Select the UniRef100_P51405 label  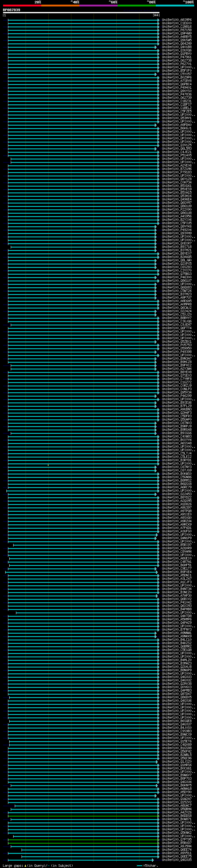coord(177,155)
